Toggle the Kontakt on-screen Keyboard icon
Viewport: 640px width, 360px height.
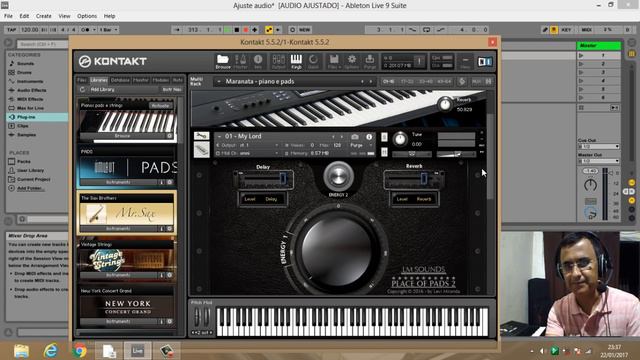point(296,62)
